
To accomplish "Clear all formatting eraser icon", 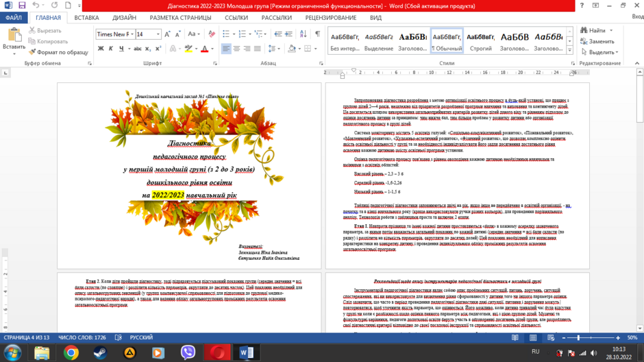I will point(212,34).
